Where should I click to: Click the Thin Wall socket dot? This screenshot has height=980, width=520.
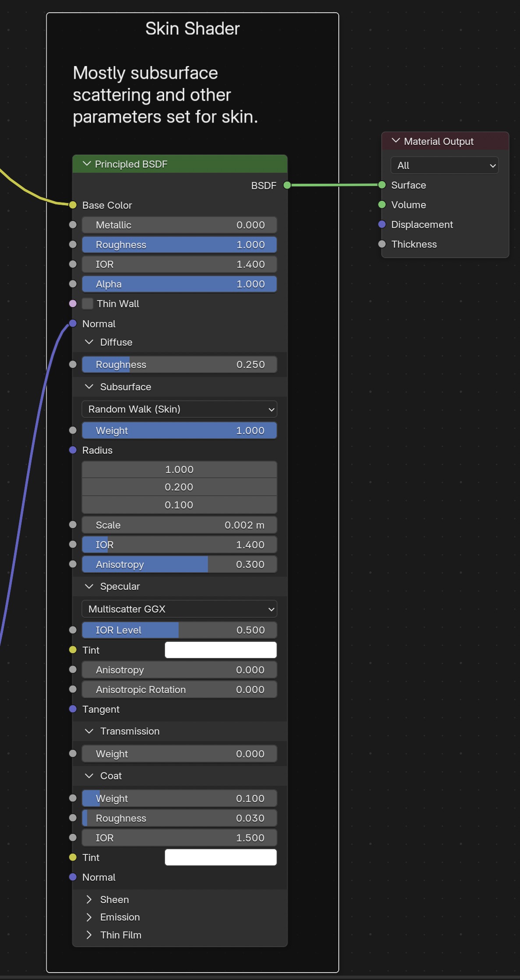click(73, 303)
